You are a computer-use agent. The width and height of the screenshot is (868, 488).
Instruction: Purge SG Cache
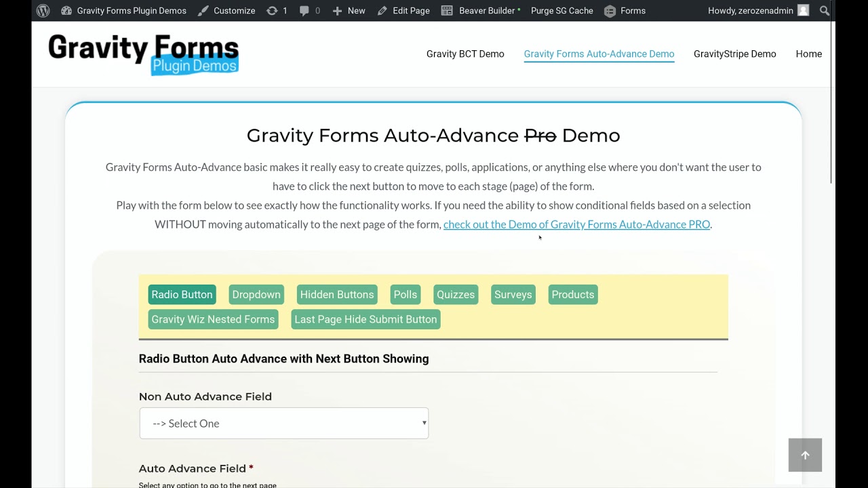coord(561,11)
